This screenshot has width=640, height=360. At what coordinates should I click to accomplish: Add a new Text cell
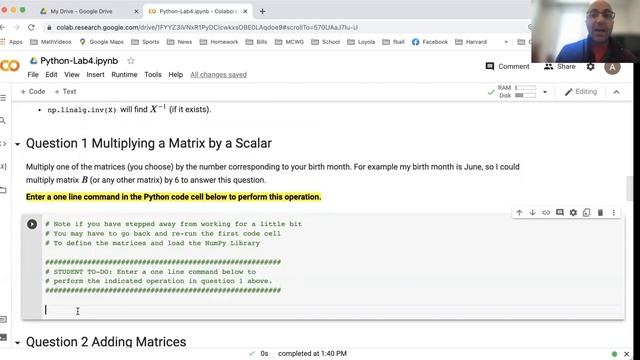(65, 91)
